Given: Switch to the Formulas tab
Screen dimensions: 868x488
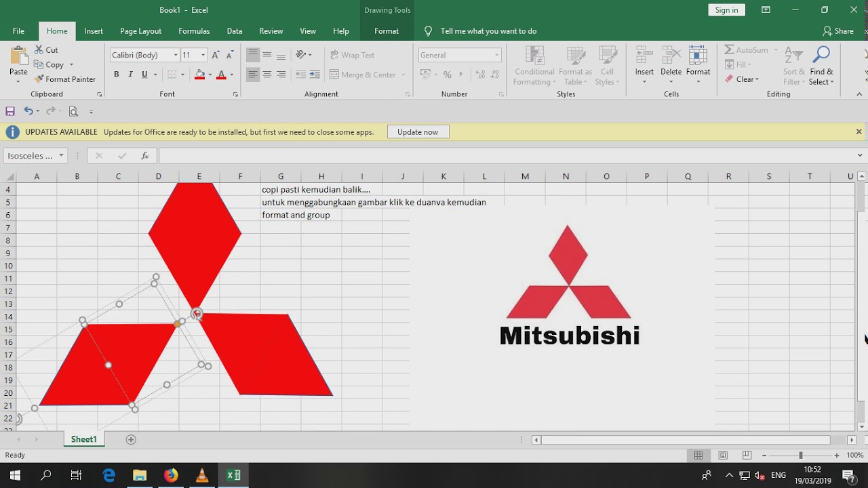Looking at the screenshot, I should (x=194, y=31).
